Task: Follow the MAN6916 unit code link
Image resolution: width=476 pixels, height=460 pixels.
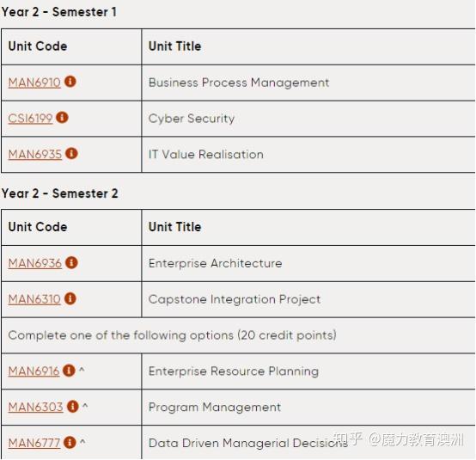Action: click(34, 371)
